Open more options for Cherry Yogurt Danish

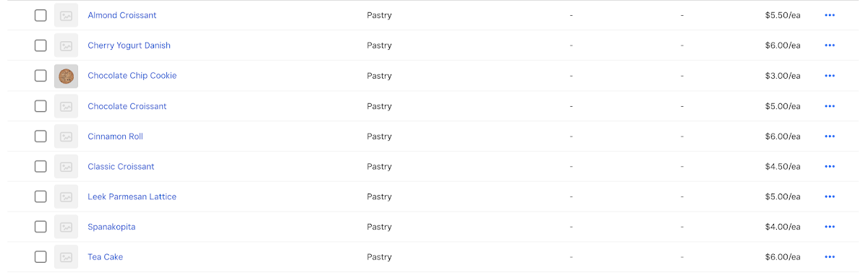coord(830,45)
